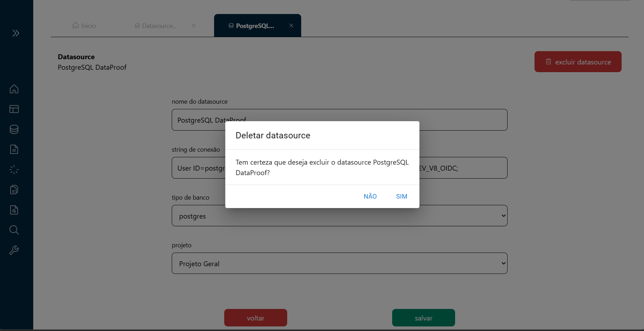This screenshot has width=644, height=331.
Task: Click the excluir datasource button
Action: click(578, 62)
